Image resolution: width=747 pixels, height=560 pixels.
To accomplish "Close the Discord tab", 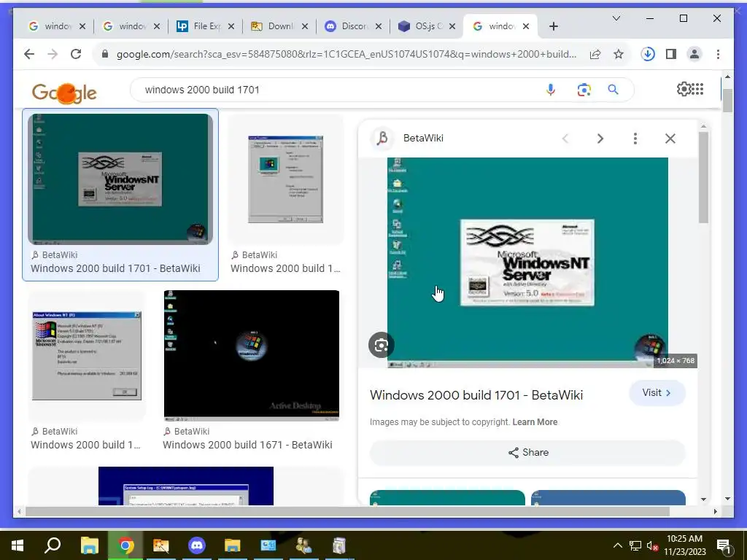I will [379, 26].
